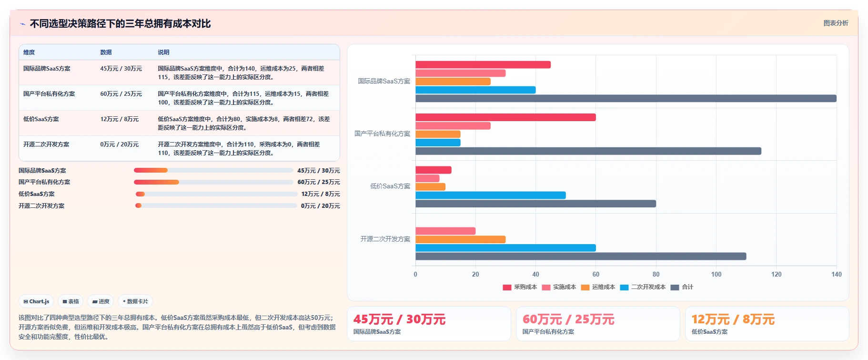
Task: Toggle 采购成本 legend item
Action: click(x=520, y=287)
